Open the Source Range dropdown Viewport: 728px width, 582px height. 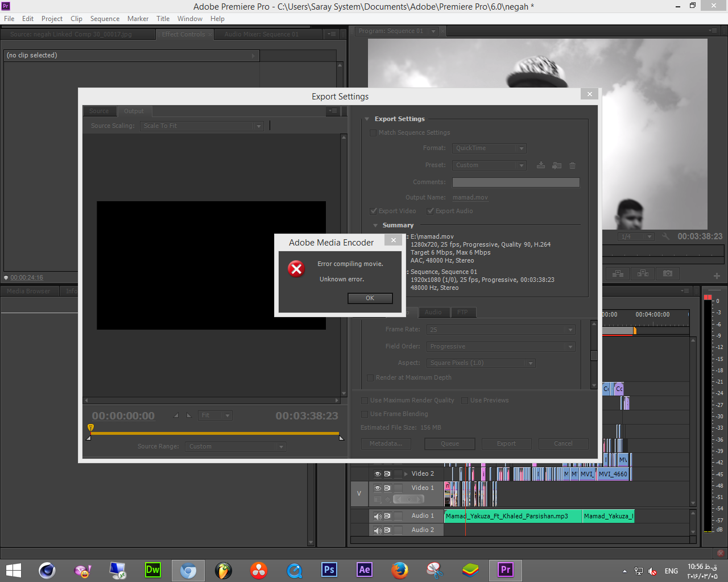tap(236, 447)
